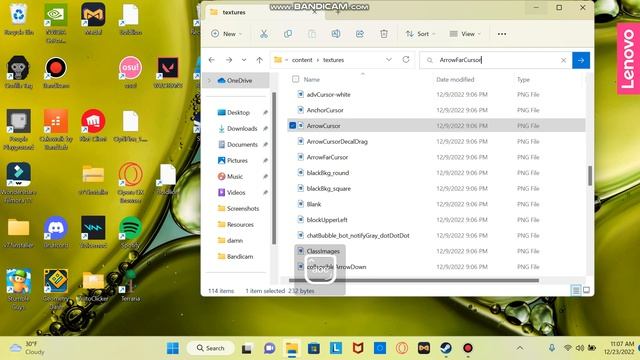640x360 pixels.
Task: Select the Desktop quick access item
Action: pyautogui.click(x=238, y=113)
